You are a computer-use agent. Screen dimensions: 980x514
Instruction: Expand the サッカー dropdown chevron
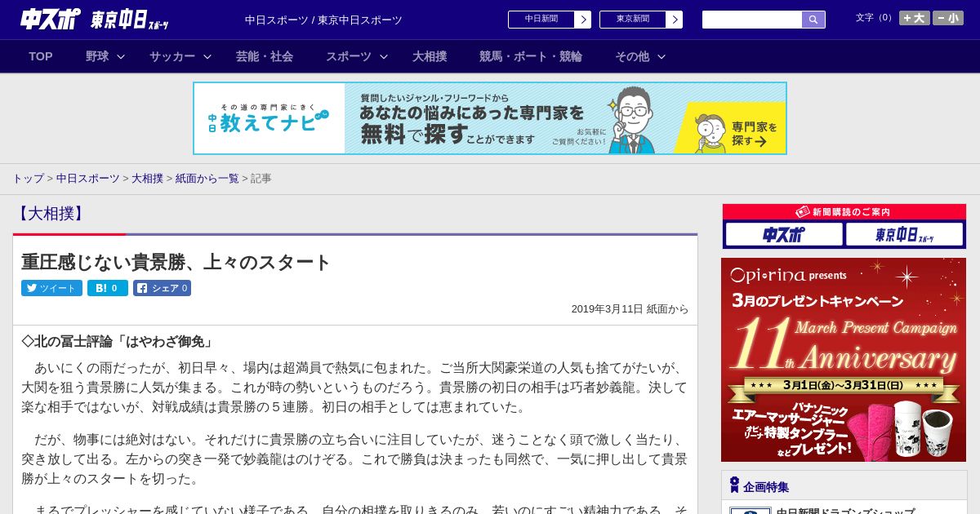click(x=207, y=56)
